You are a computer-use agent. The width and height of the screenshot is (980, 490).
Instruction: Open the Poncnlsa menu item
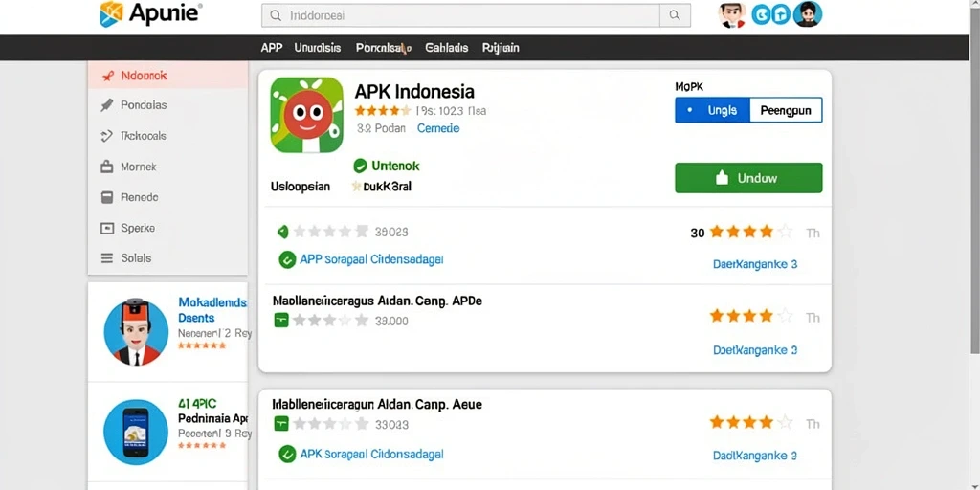383,48
